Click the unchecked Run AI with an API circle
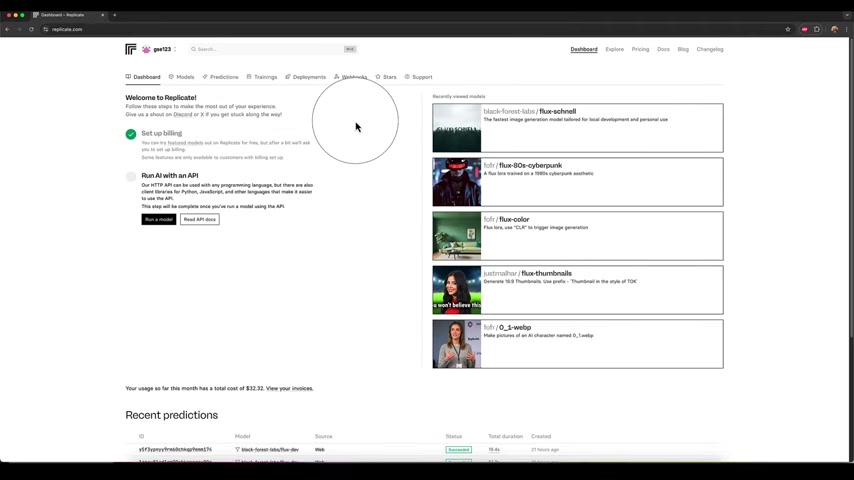Screen dimensions: 854x480 pyautogui.click(x=131, y=177)
